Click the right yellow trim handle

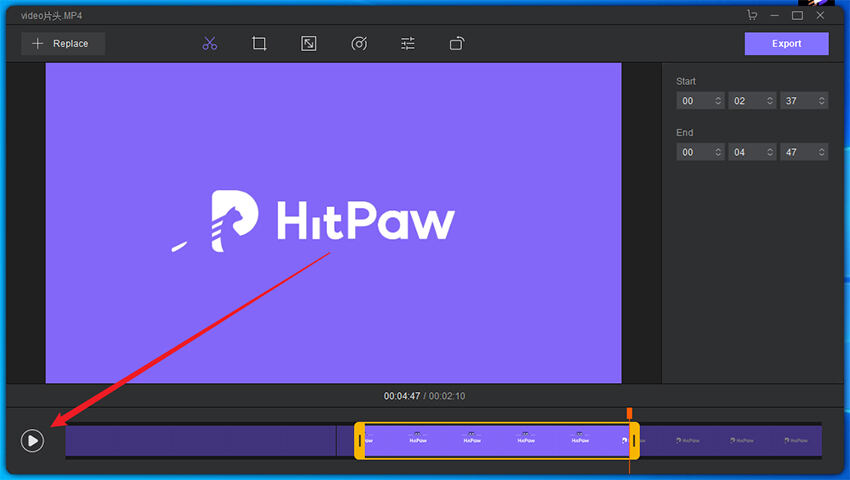coord(634,441)
